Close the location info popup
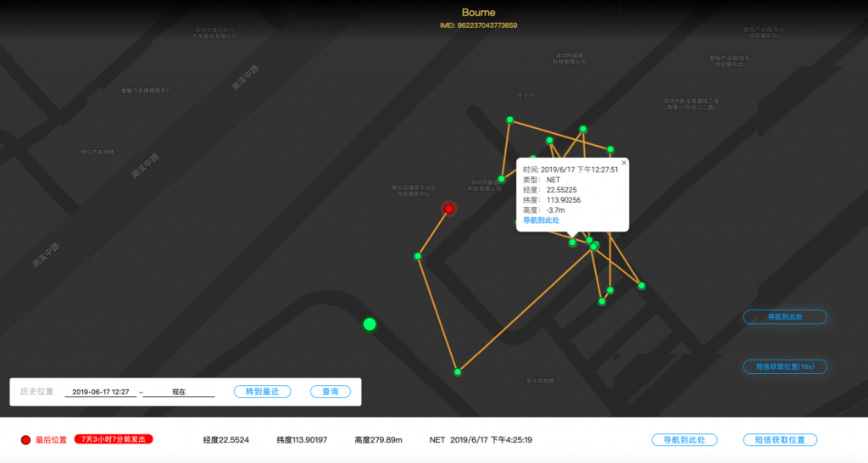 coord(624,163)
